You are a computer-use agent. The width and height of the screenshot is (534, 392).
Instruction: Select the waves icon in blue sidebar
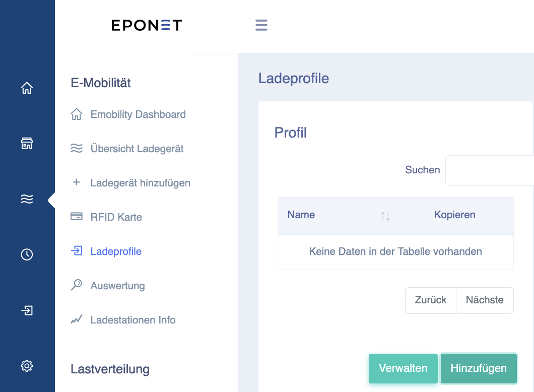(27, 199)
